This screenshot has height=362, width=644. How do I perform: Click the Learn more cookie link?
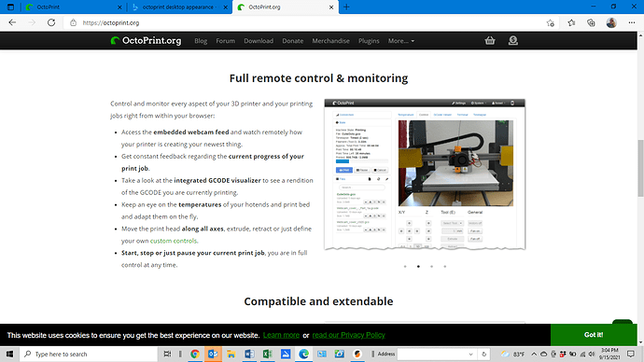(x=281, y=335)
